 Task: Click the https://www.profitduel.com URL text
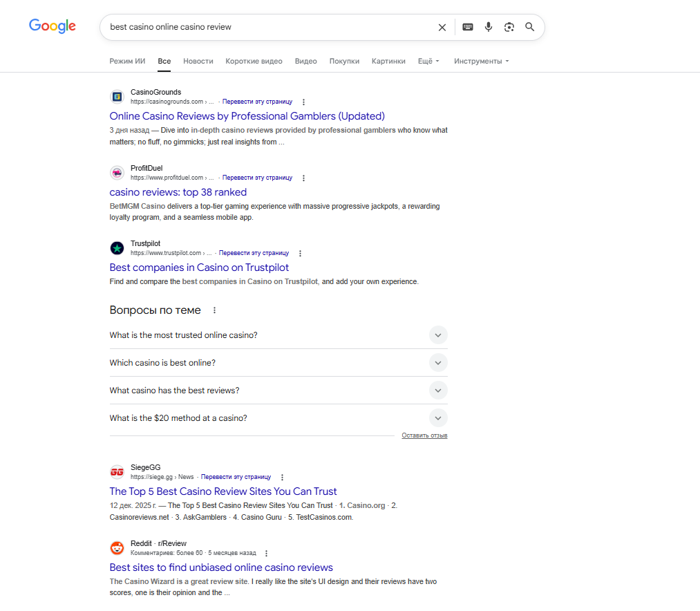pyautogui.click(x=167, y=178)
